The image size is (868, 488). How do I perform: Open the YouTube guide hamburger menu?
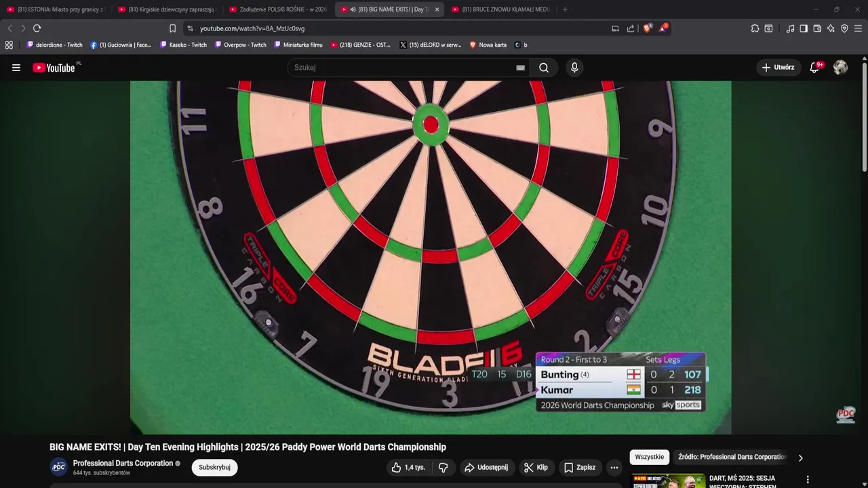tap(16, 67)
